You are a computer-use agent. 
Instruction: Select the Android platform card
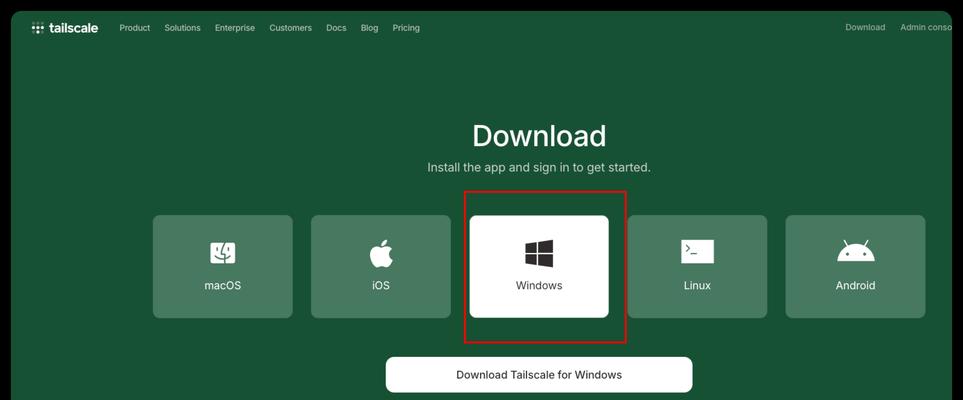click(x=856, y=266)
